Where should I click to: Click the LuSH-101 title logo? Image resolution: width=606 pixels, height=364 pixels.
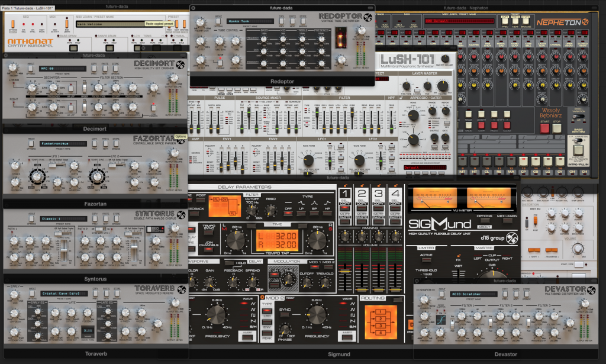coord(407,60)
